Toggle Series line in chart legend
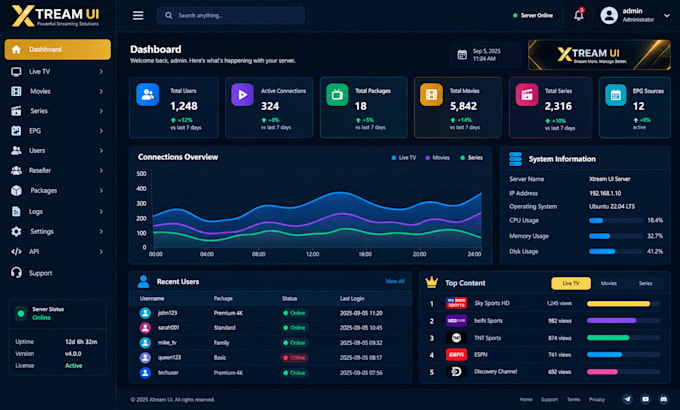680x410 pixels. 471,158
